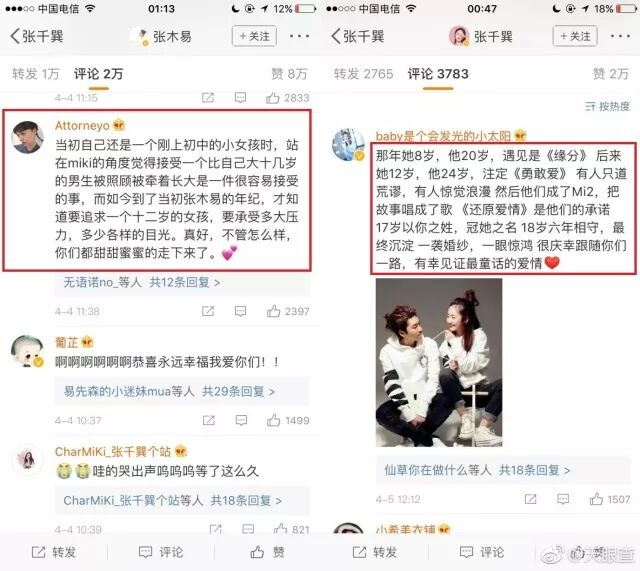This screenshot has height=571, width=640.
Task: Like the comment with 1507 likes
Action: click(596, 499)
